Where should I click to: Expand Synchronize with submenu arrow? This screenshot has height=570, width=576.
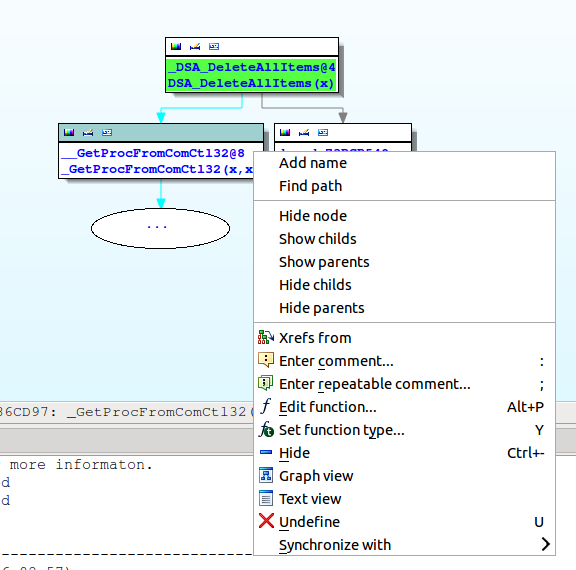[x=546, y=544]
